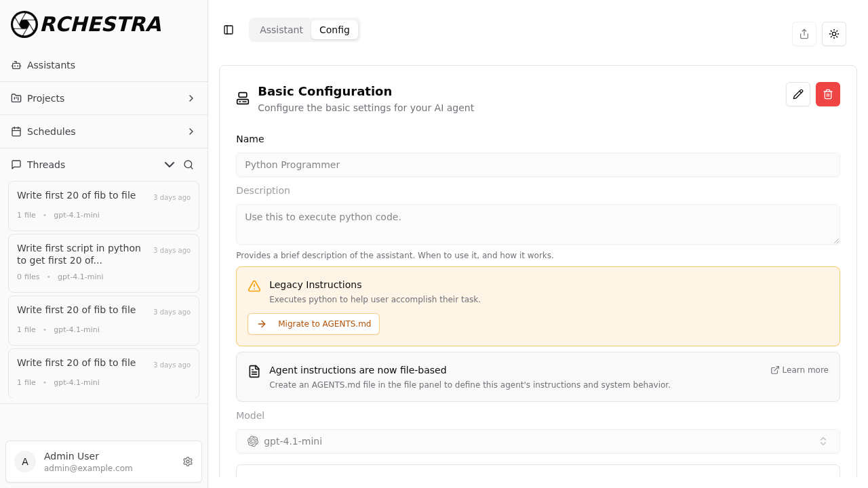Click the Description text area

click(x=538, y=224)
